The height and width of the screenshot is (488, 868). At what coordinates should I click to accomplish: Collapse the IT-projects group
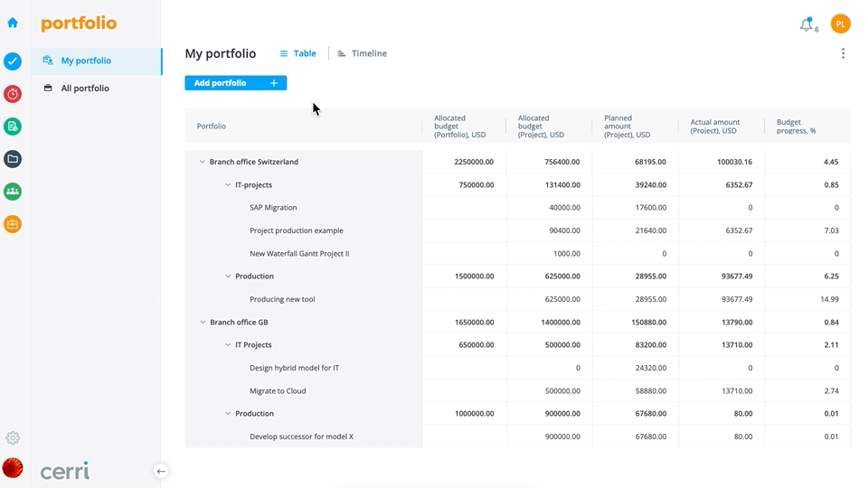tap(228, 185)
